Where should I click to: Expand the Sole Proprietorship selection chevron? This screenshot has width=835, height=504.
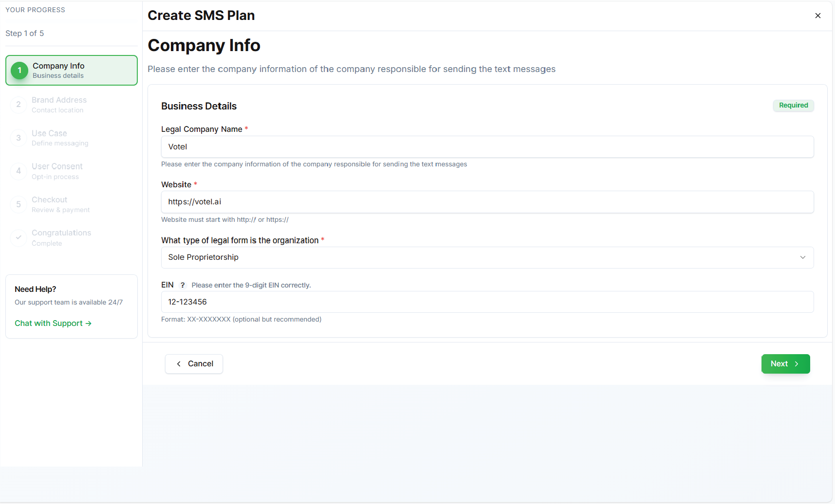coord(803,257)
